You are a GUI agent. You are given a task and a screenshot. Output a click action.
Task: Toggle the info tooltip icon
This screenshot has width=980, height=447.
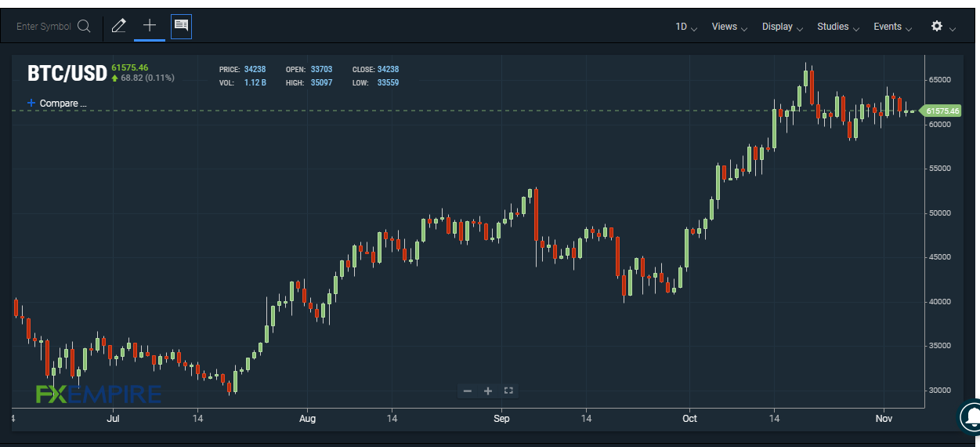click(181, 26)
